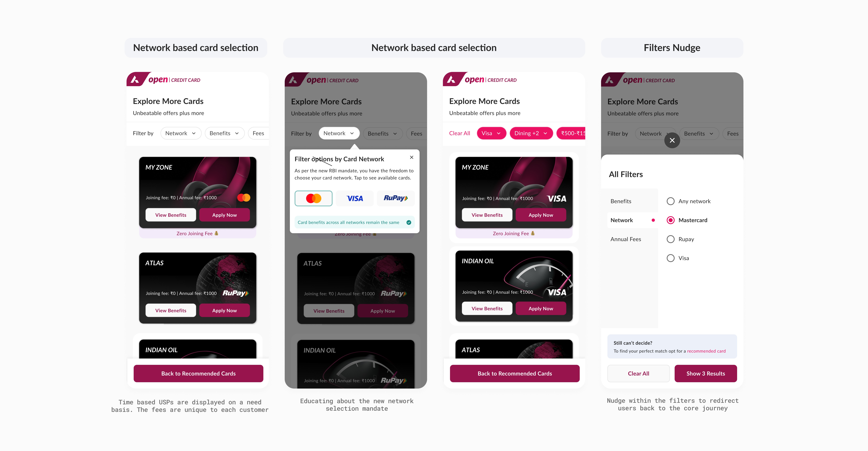This screenshot has width=868, height=451.
Task: Open the Network dropdown in first screen
Action: click(181, 133)
